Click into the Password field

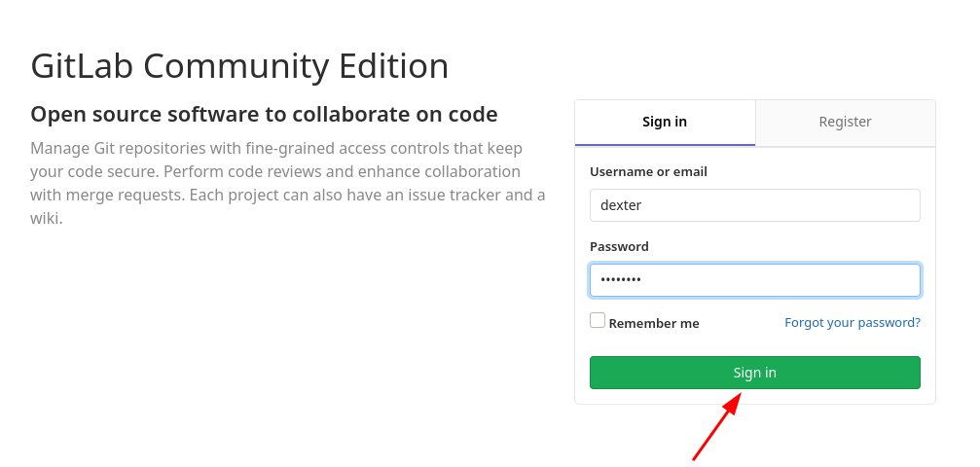pyautogui.click(x=755, y=280)
